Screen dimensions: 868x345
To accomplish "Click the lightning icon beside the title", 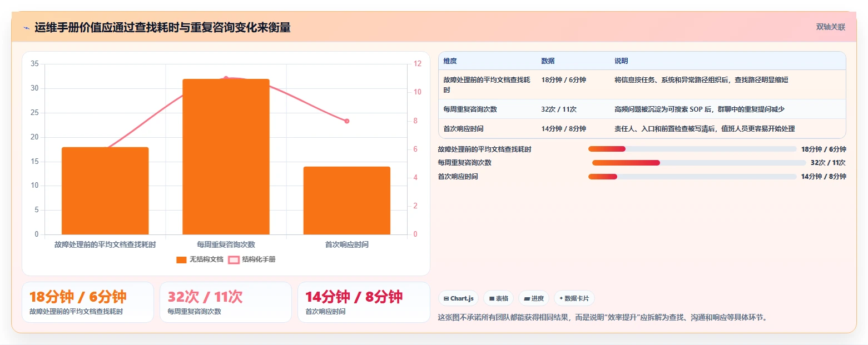I will [26, 28].
